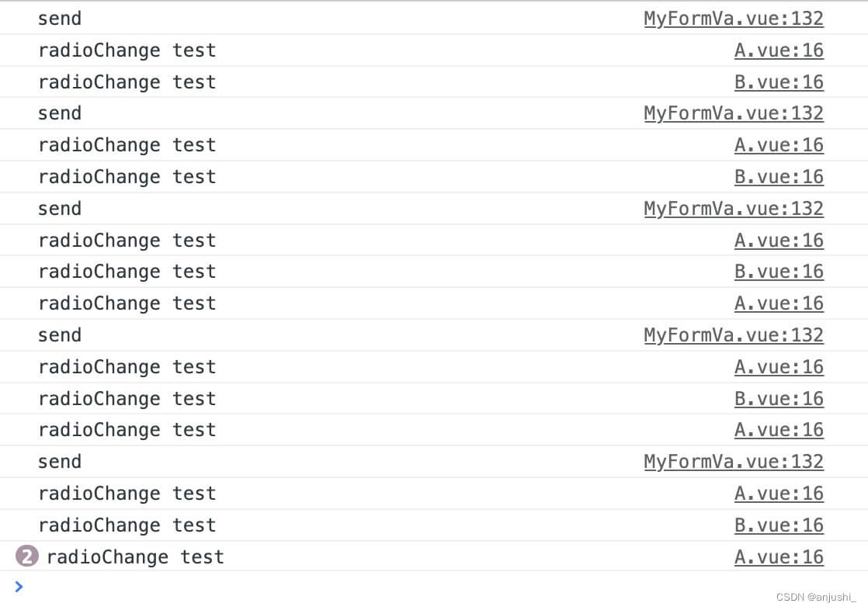868x610 pixels.
Task: Click the blue console prompt chevron
Action: [x=19, y=587]
